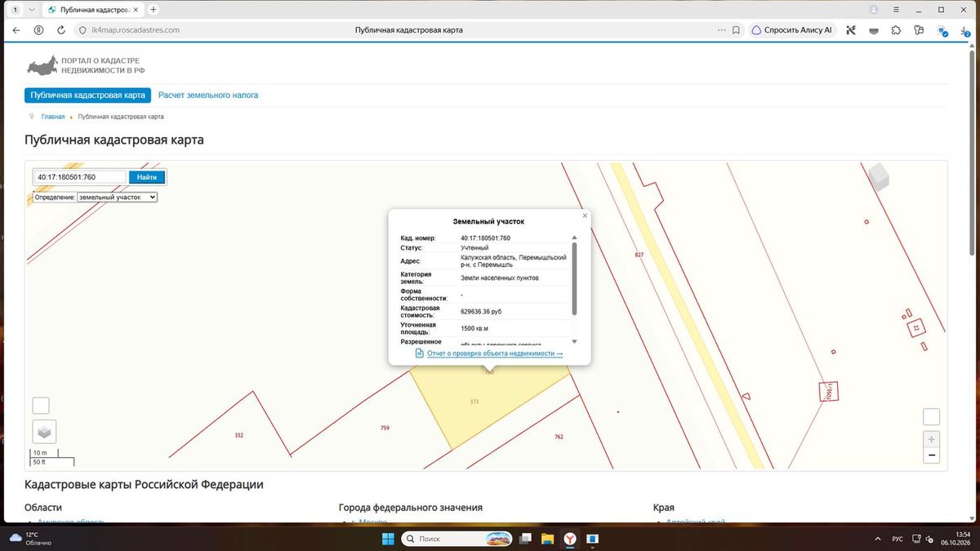The image size is (980, 551).
Task: Open Yandex Browser taskbar icon
Action: (569, 539)
